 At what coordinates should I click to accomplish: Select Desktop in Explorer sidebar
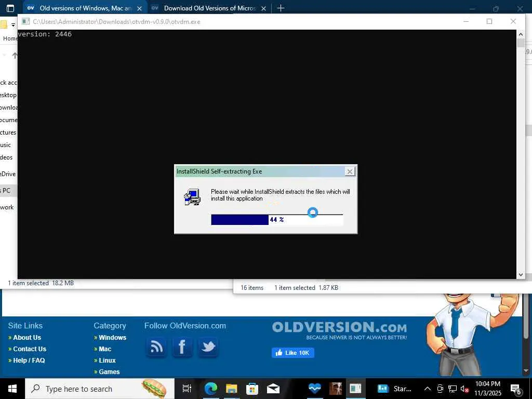(8, 95)
